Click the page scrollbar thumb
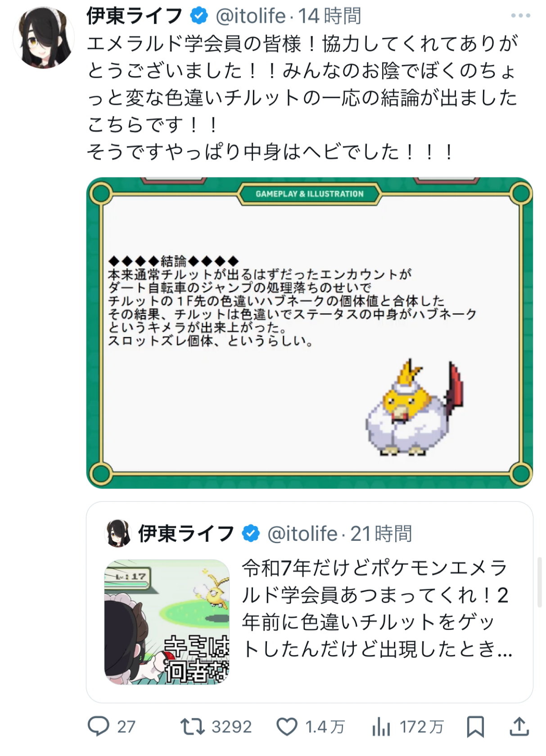This screenshot has height=756, width=546. tap(540, 582)
